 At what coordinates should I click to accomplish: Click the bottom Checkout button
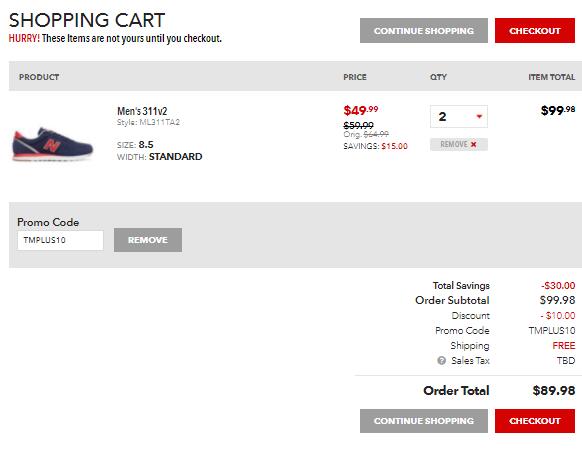pos(535,421)
